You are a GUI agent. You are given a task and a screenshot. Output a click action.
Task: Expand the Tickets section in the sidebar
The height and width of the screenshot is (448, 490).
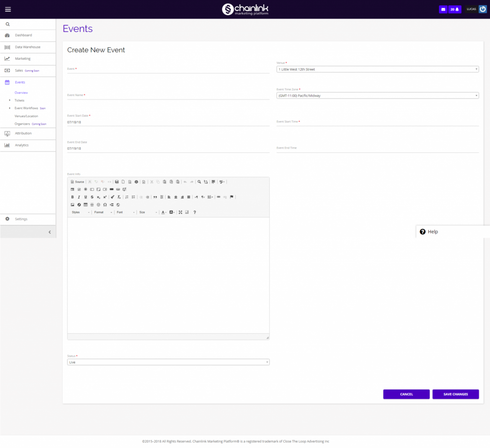pos(19,100)
